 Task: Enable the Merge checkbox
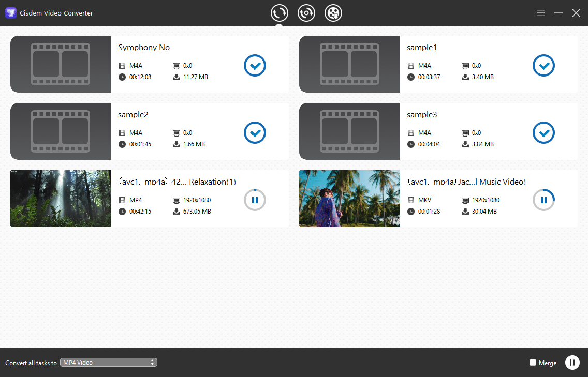pos(533,363)
